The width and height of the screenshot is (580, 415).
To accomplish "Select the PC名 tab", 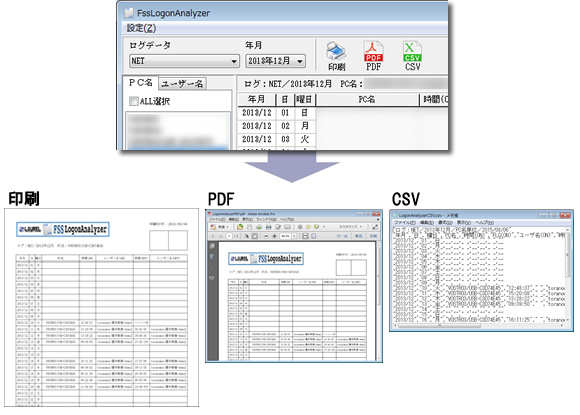I will (x=141, y=83).
